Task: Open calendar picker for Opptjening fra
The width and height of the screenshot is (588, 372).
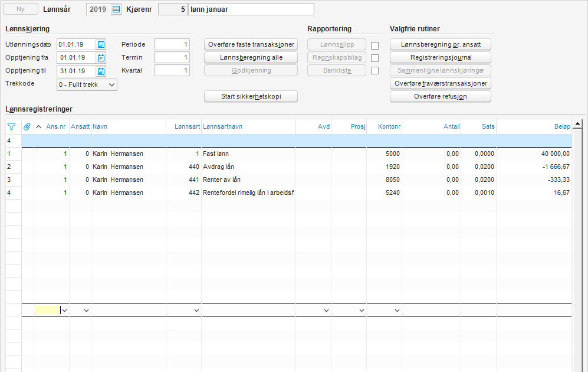Action: click(101, 58)
